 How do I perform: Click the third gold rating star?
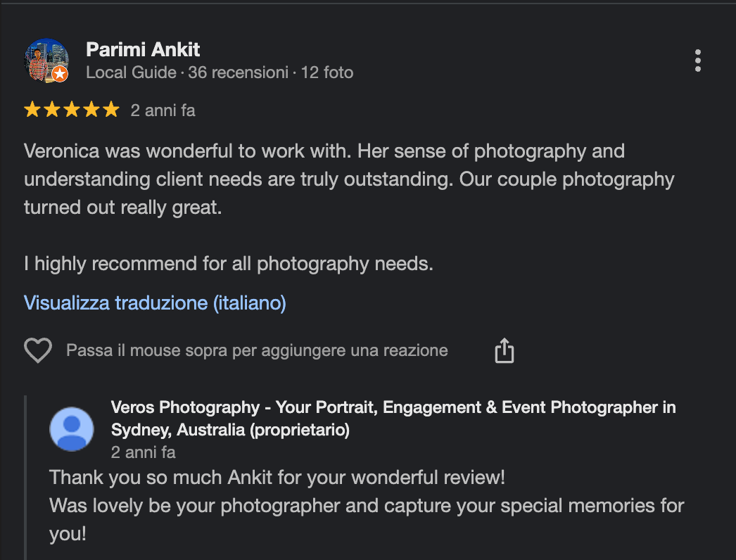[72, 110]
